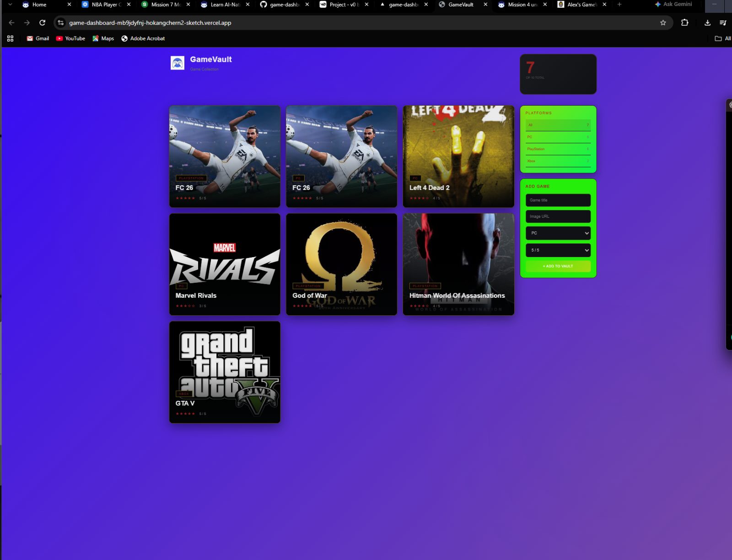This screenshot has height=560, width=732.
Task: Switch to the Mission 7 tab
Action: point(161,5)
